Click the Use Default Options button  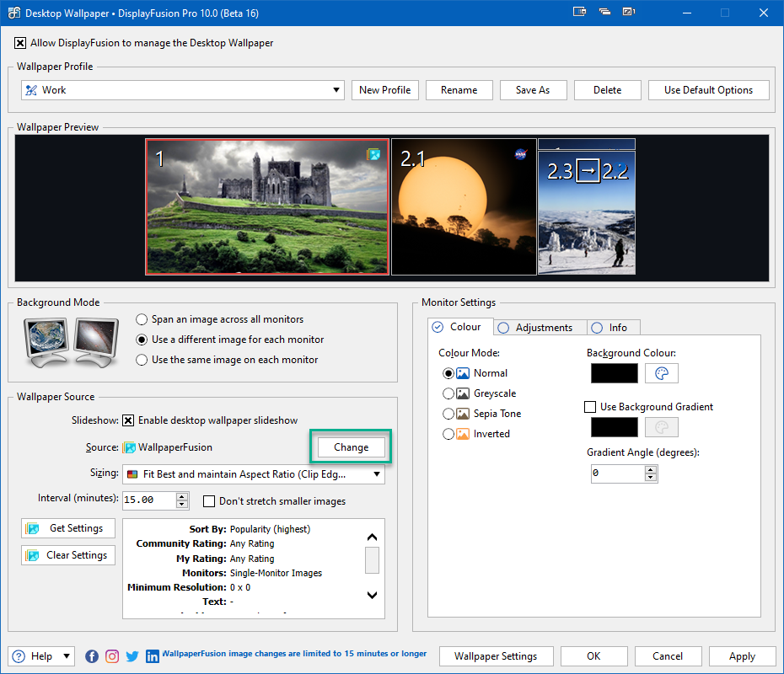point(708,89)
